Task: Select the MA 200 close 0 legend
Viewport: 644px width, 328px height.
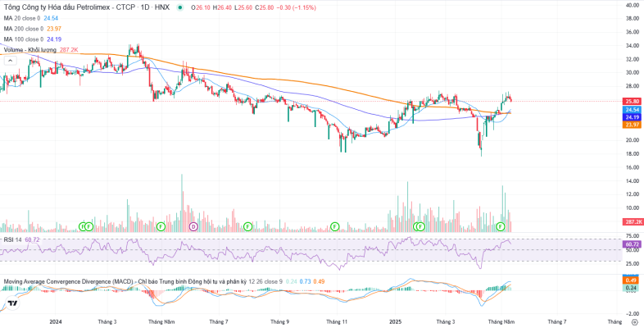Action: tap(24, 29)
